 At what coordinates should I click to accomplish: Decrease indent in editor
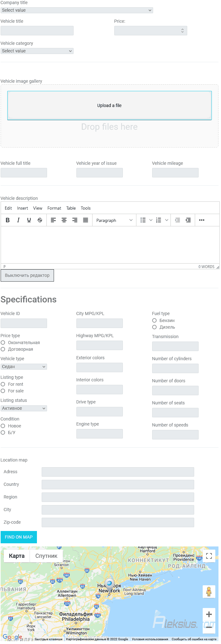tap(178, 220)
